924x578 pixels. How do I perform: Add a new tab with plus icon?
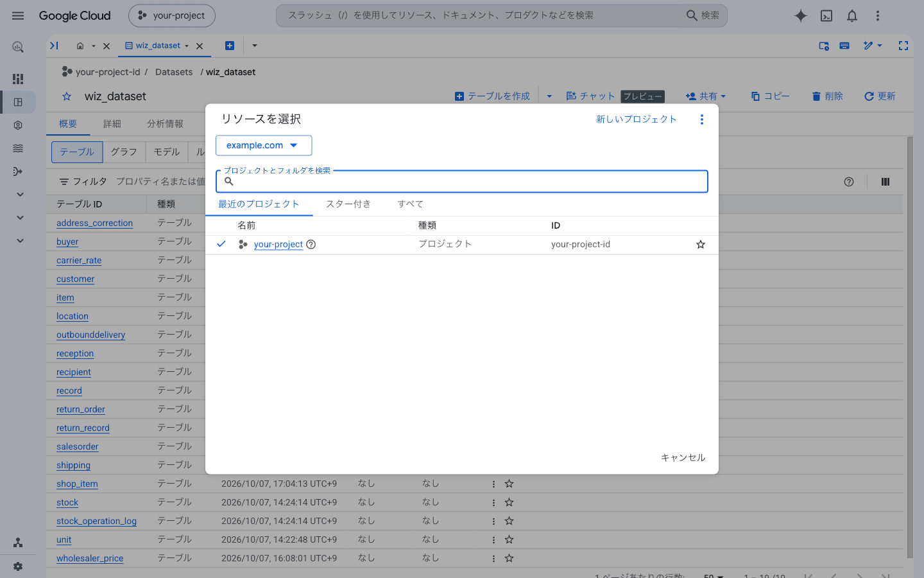click(230, 46)
